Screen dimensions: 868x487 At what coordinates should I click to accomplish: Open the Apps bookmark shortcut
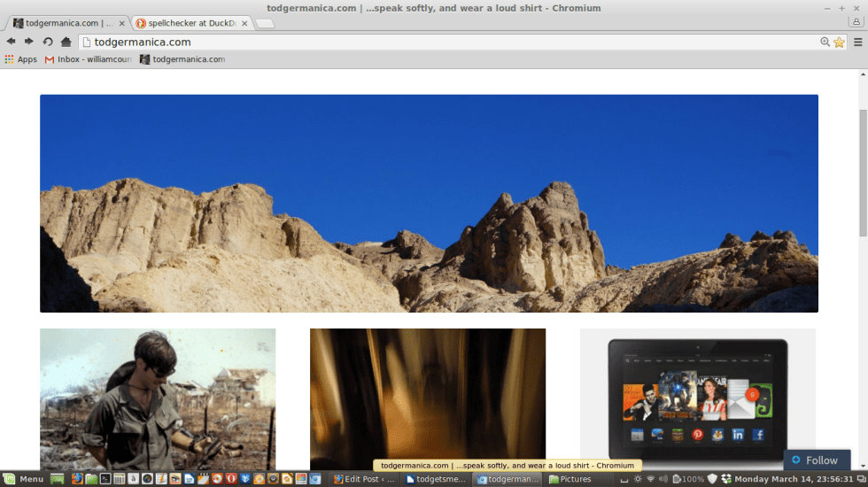[20, 59]
